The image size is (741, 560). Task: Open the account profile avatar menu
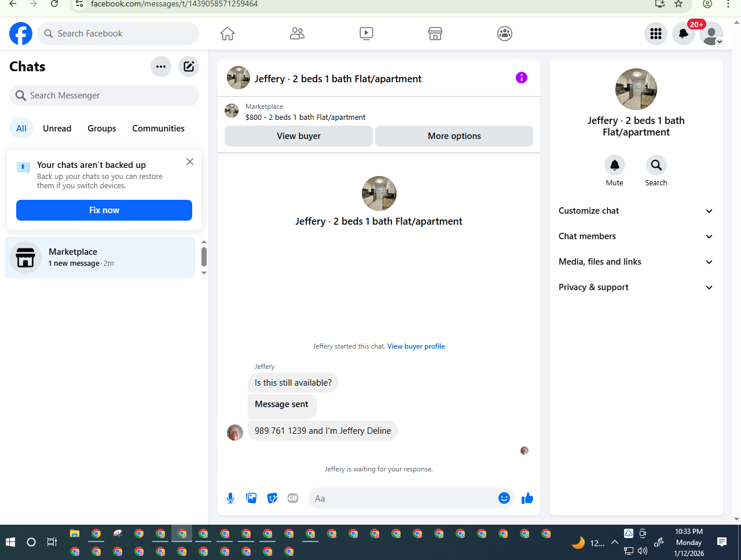coord(711,34)
